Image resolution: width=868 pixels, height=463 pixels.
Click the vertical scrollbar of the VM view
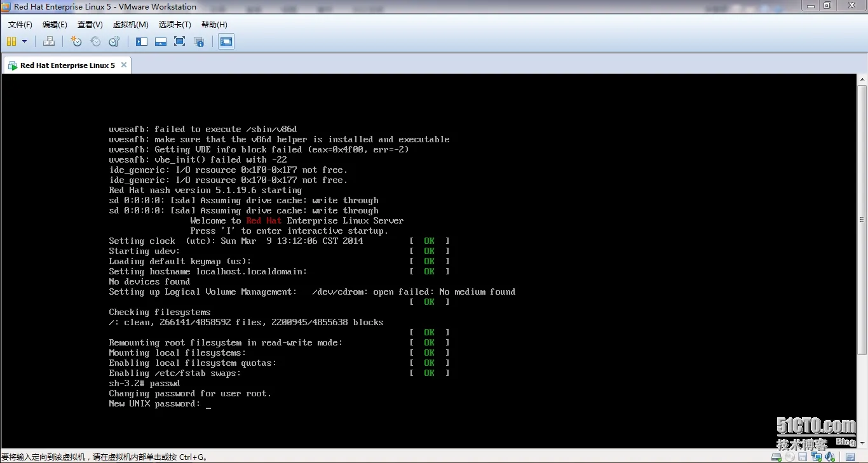click(x=862, y=220)
